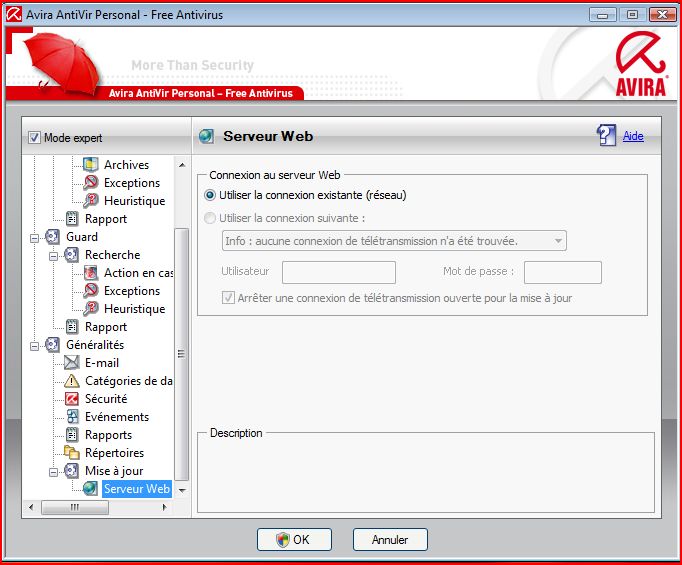Screen dimensions: 682x565
Task: Click the Exceptions icon below Archives
Action: (x=90, y=182)
